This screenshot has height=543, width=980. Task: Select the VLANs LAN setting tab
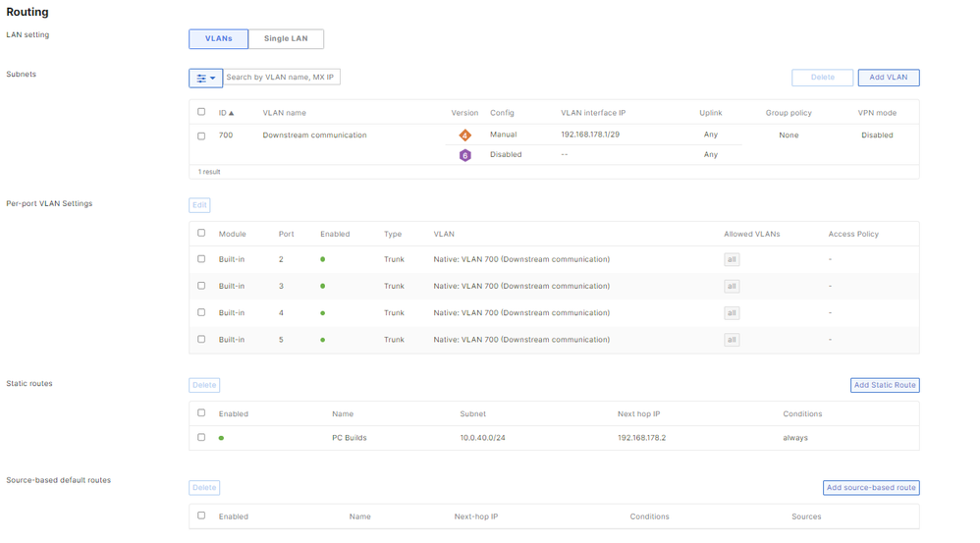point(218,39)
